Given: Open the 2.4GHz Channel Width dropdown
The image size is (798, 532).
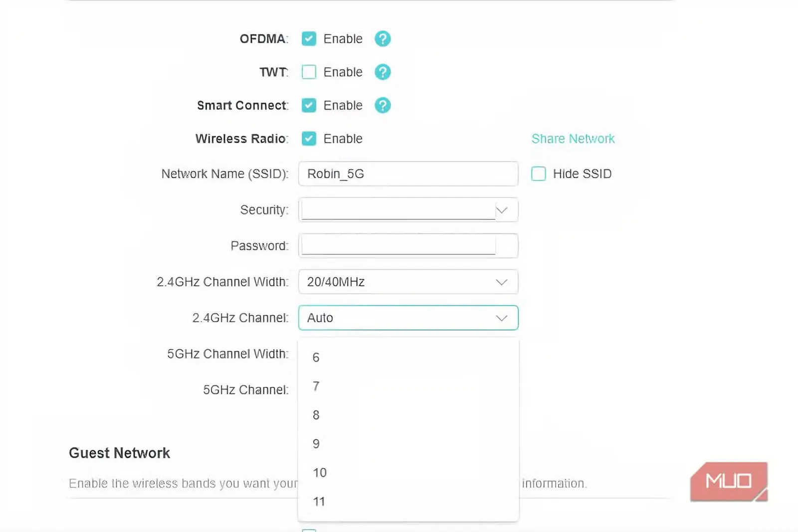Looking at the screenshot, I should point(408,282).
